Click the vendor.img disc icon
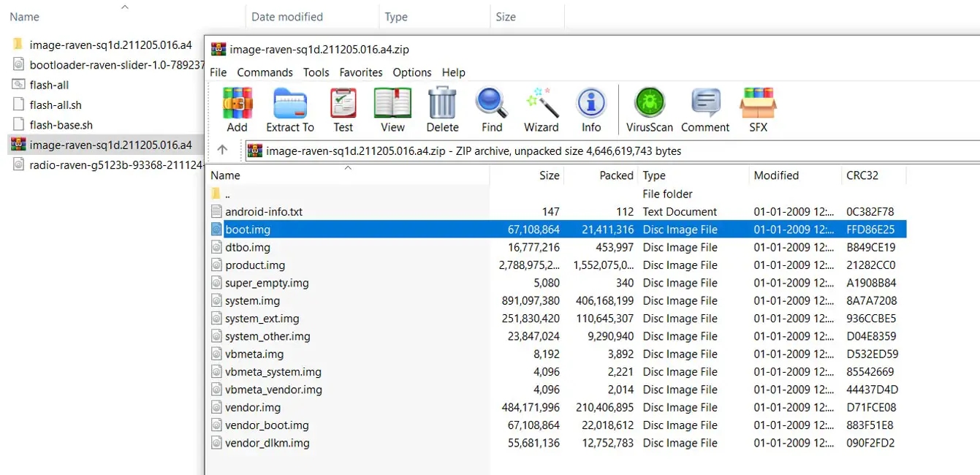Screen dimensions: 980x475 (x=216, y=407)
